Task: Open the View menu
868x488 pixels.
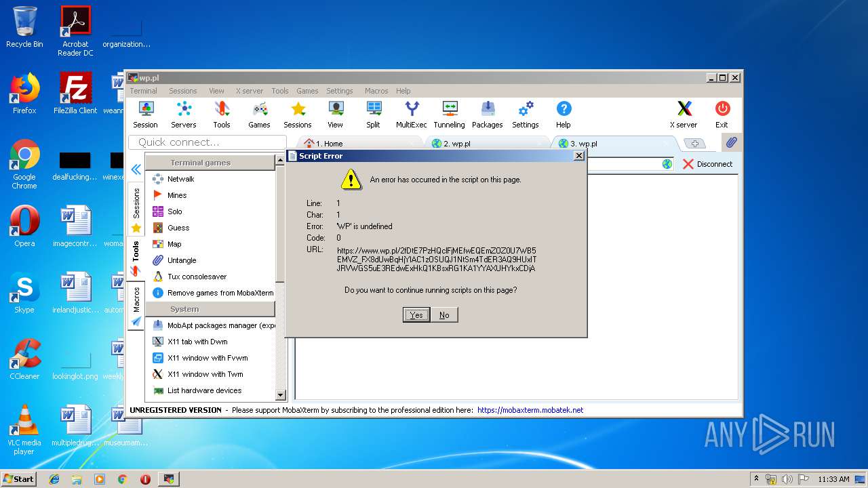Action: [216, 91]
